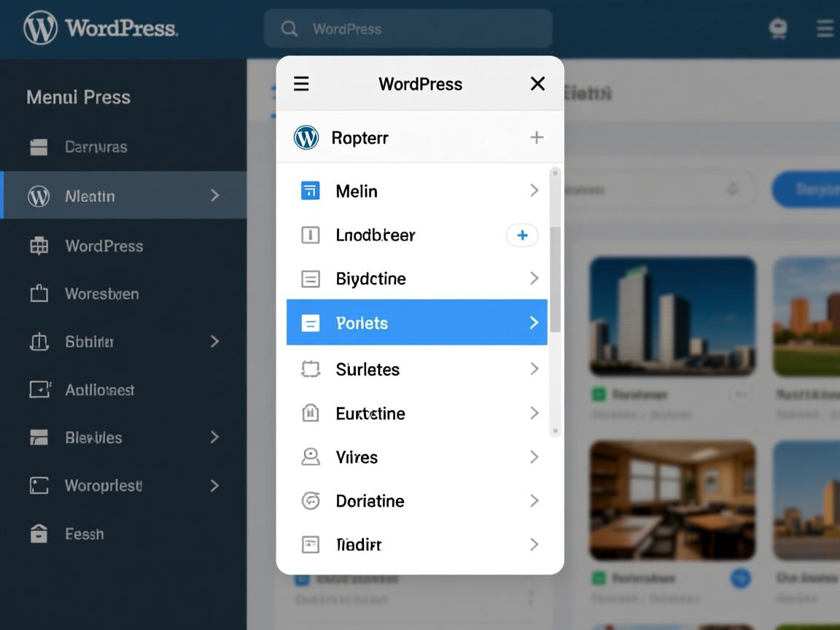Click the Vires person icon
The image size is (840, 630).
311,457
